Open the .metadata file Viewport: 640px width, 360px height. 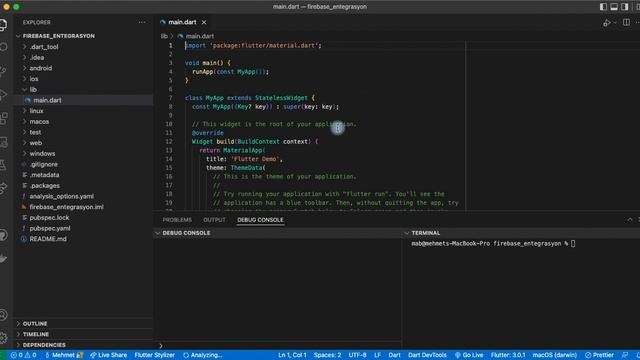point(44,175)
